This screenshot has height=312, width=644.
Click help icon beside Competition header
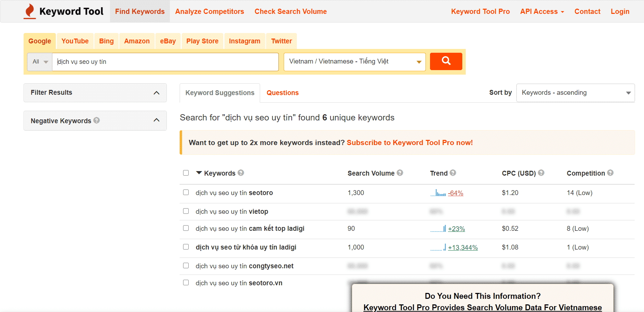[610, 172]
